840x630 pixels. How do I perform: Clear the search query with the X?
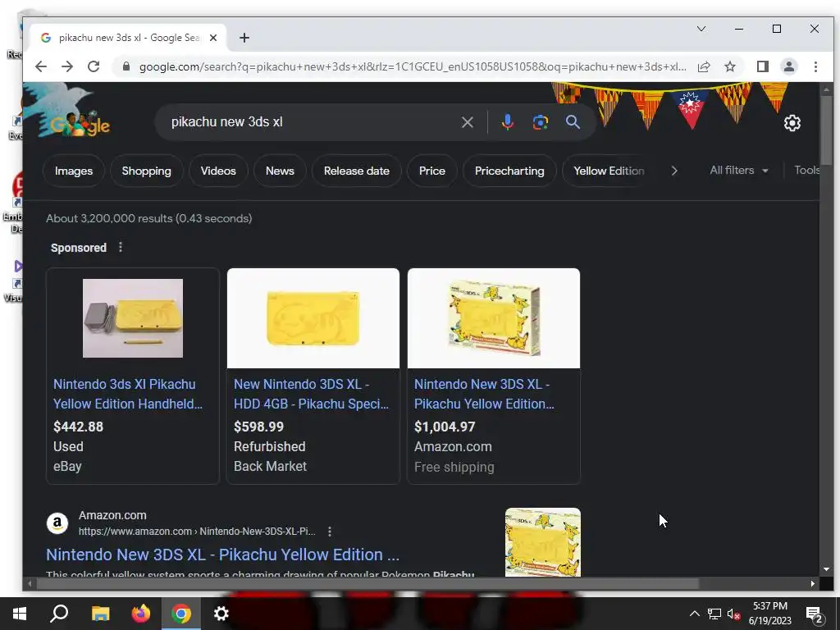pyautogui.click(x=467, y=122)
